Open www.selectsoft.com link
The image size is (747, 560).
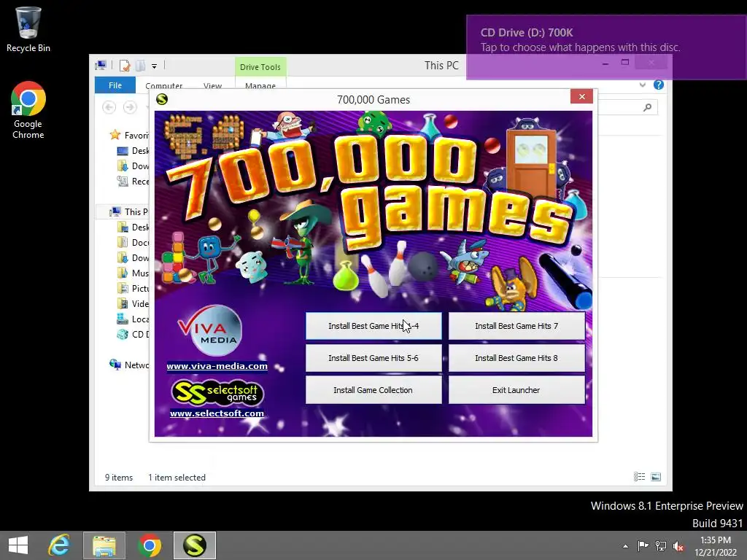pyautogui.click(x=217, y=413)
